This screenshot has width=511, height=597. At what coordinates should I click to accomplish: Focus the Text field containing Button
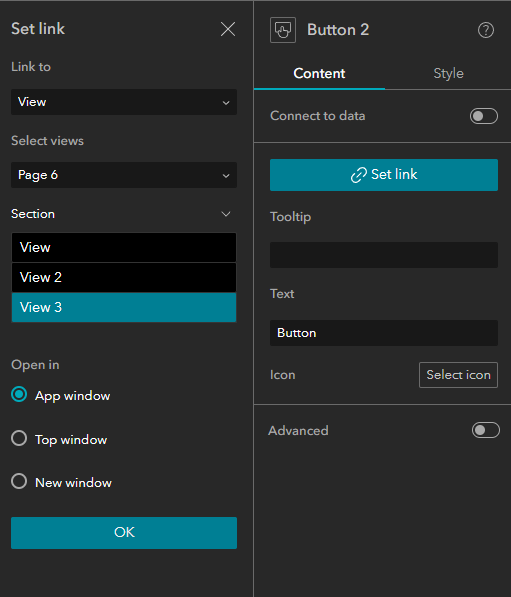pos(384,333)
